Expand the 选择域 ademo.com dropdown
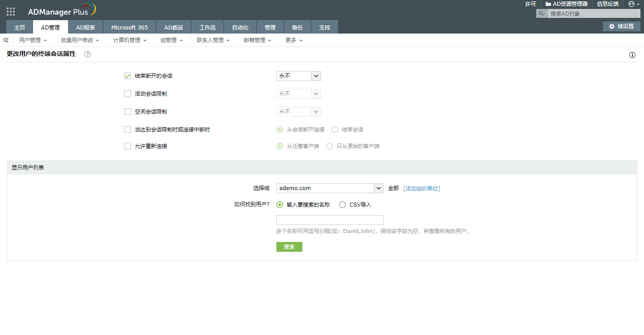 pyautogui.click(x=378, y=188)
